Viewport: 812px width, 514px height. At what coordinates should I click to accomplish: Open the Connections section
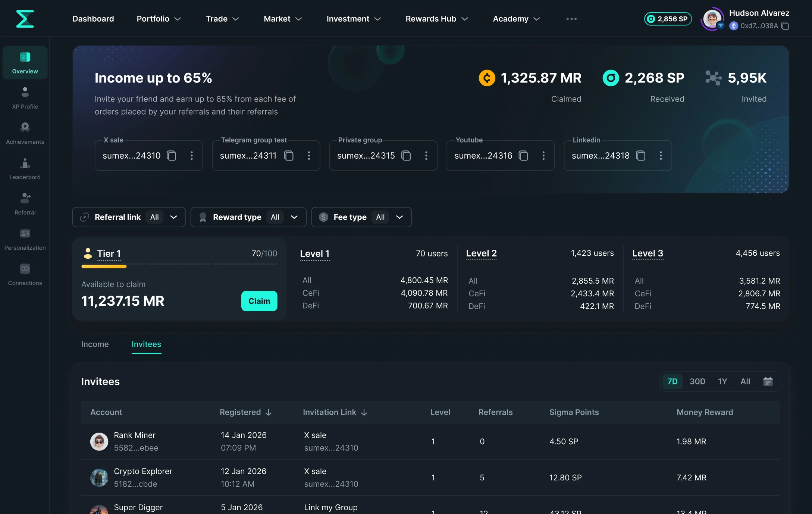pos(25,274)
